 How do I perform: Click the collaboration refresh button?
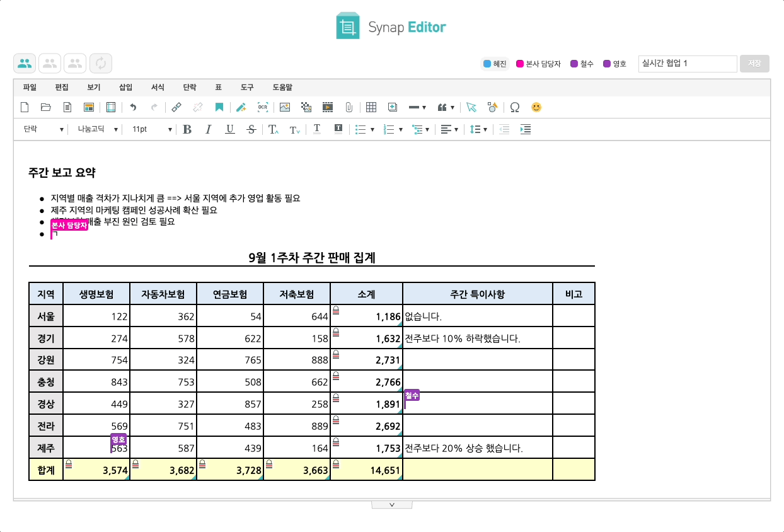(x=100, y=63)
